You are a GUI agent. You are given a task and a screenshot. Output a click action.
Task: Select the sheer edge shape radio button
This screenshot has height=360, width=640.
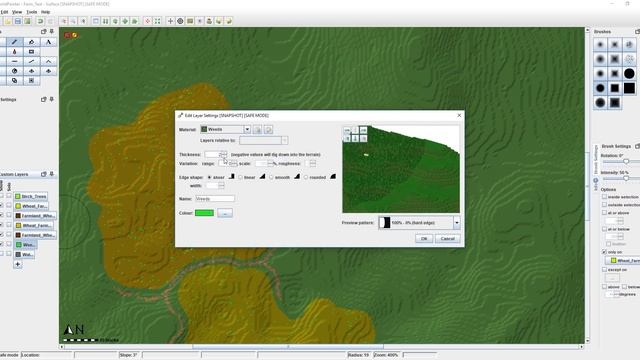209,178
